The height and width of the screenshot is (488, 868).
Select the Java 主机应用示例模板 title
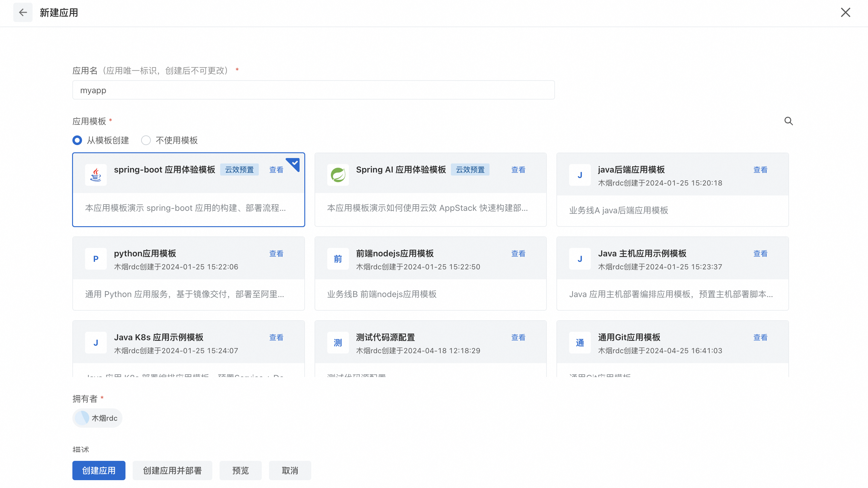click(642, 253)
